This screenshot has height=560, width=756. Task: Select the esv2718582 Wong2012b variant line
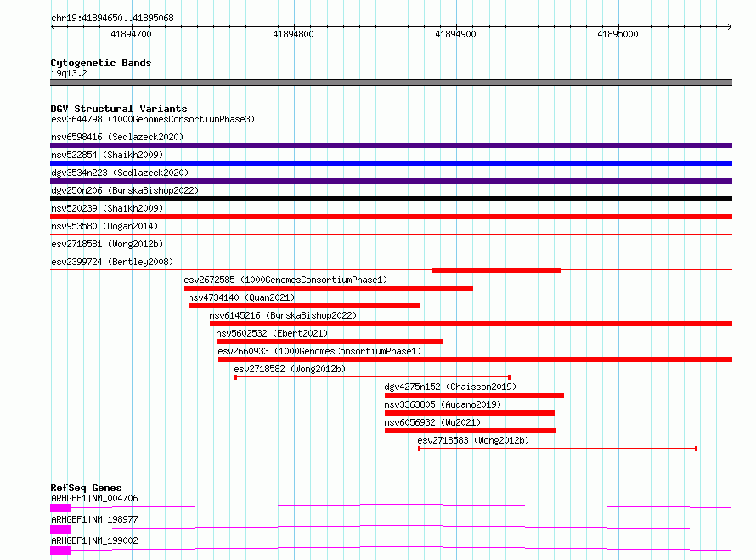(372, 377)
